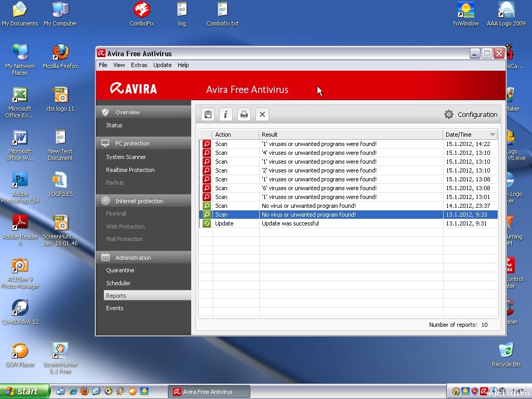The width and height of the screenshot is (532, 399).
Task: Select the Recycle Bin desktop icon
Action: (x=506, y=351)
